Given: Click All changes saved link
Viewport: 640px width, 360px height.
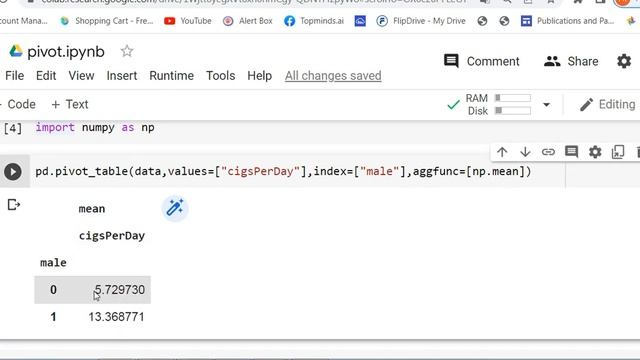Looking at the screenshot, I should pos(333,76).
